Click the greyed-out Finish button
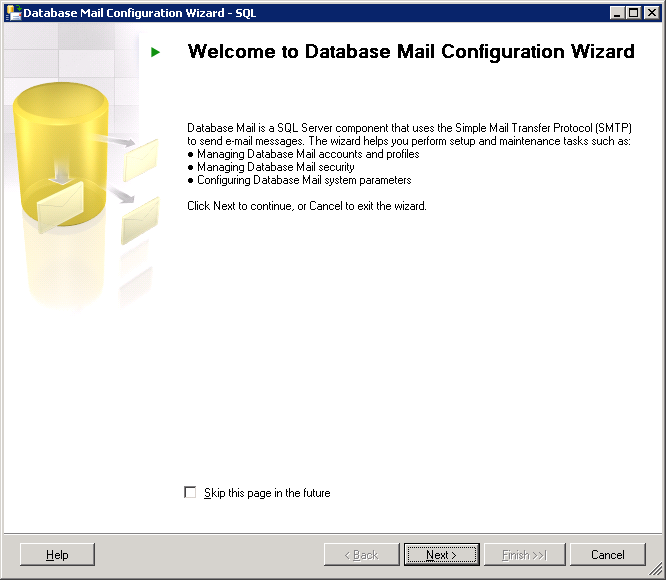The width and height of the screenshot is (666, 580). pyautogui.click(x=524, y=555)
